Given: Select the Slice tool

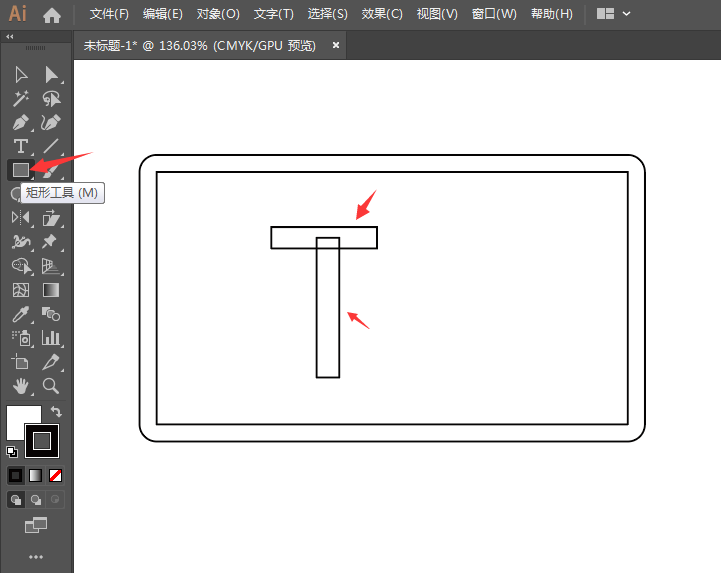Looking at the screenshot, I should point(51,362).
